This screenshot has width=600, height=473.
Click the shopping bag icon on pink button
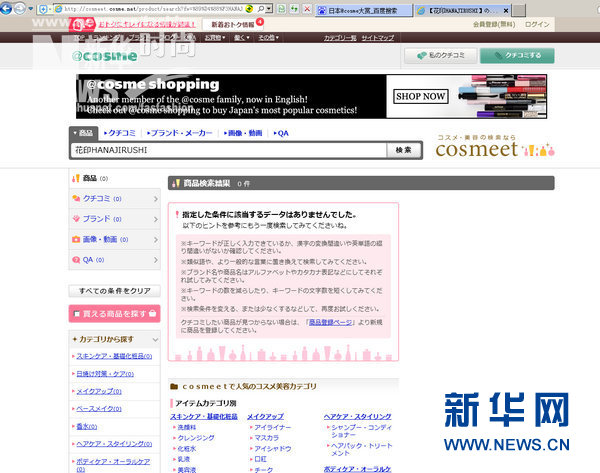(153, 313)
